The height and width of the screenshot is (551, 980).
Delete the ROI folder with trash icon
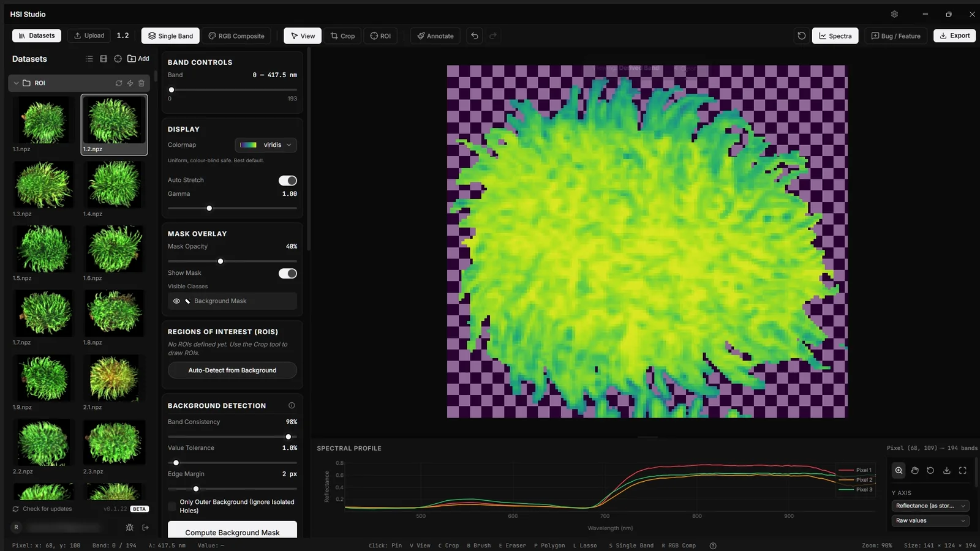coord(141,83)
